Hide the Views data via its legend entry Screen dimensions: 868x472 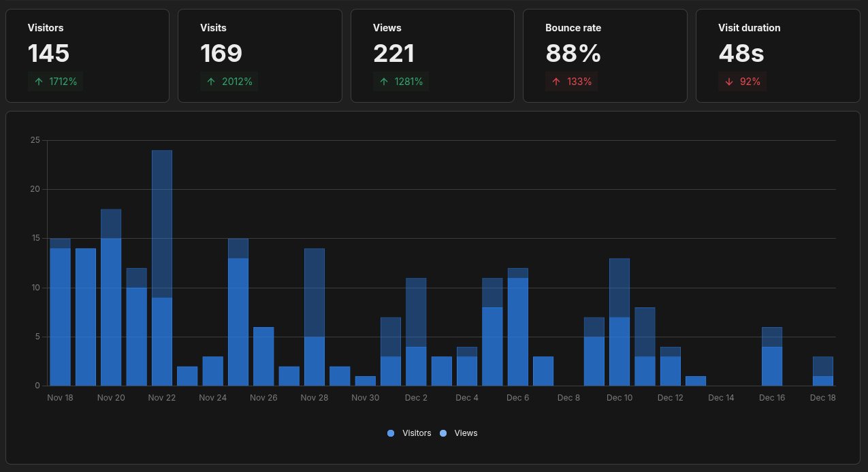(x=459, y=433)
